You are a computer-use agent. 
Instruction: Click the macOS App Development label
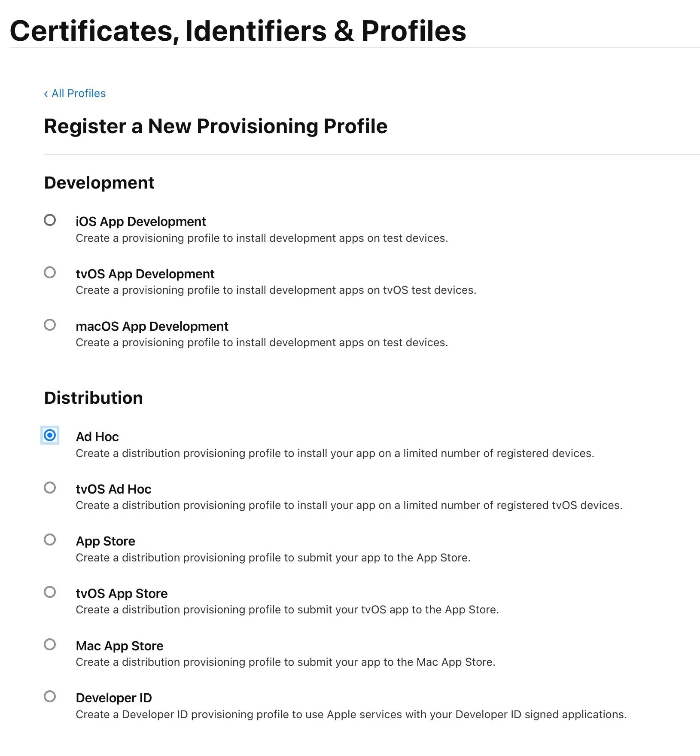tap(152, 326)
